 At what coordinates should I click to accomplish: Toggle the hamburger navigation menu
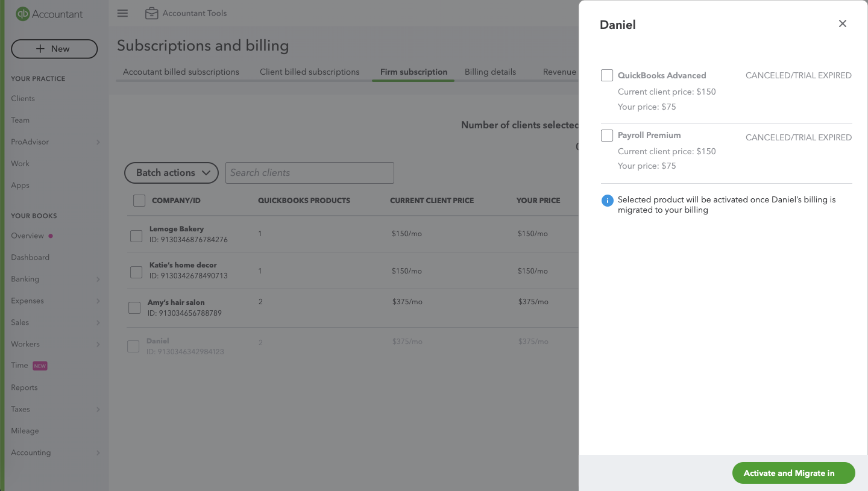(122, 13)
